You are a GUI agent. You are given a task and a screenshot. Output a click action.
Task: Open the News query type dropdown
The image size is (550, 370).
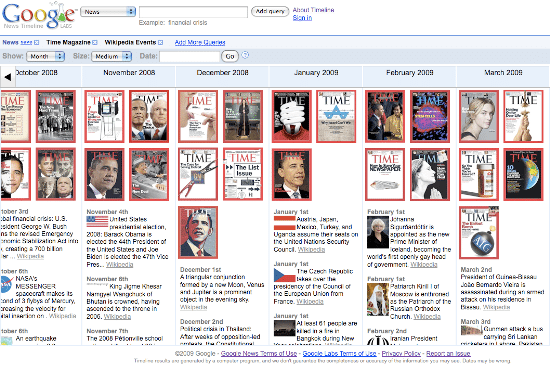click(108, 12)
